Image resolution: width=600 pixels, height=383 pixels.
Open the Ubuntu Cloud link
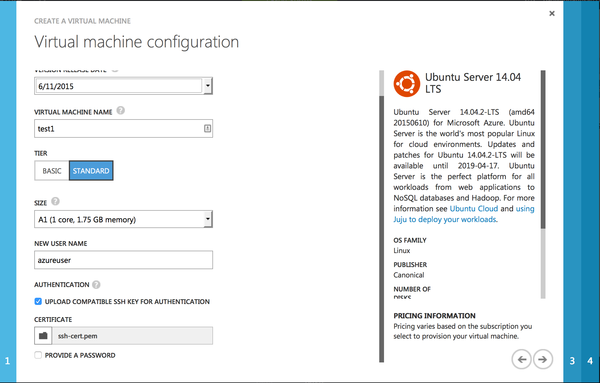(x=474, y=209)
